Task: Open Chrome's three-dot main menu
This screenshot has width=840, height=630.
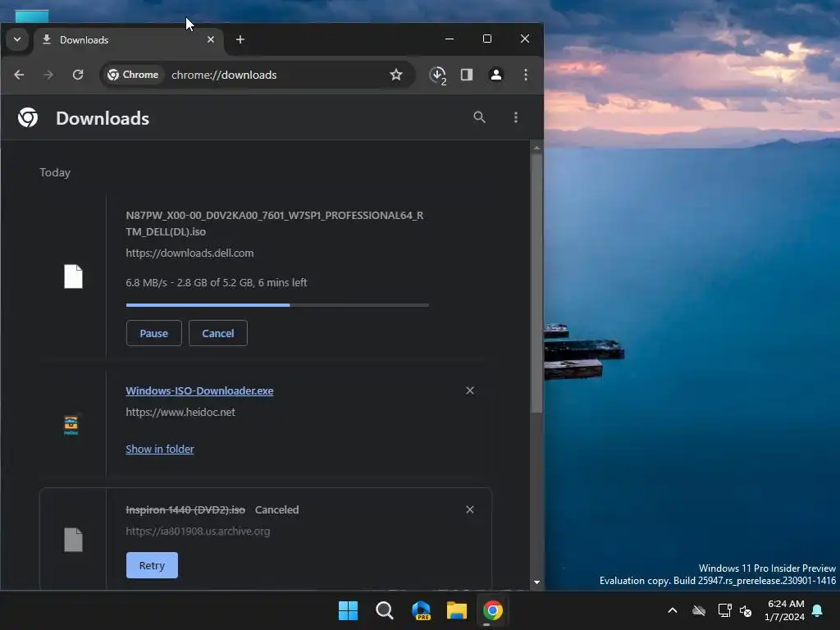Action: (x=526, y=75)
